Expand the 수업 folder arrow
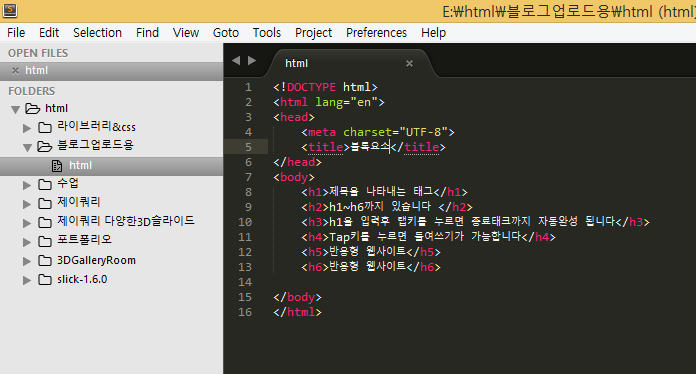This screenshot has width=696, height=374. point(27,185)
